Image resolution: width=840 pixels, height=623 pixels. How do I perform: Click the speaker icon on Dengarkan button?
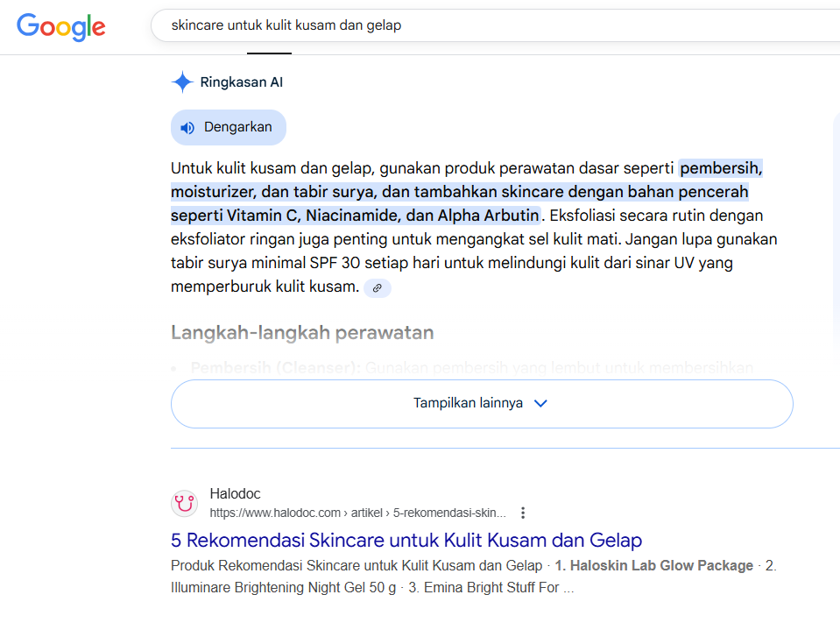coord(187,126)
